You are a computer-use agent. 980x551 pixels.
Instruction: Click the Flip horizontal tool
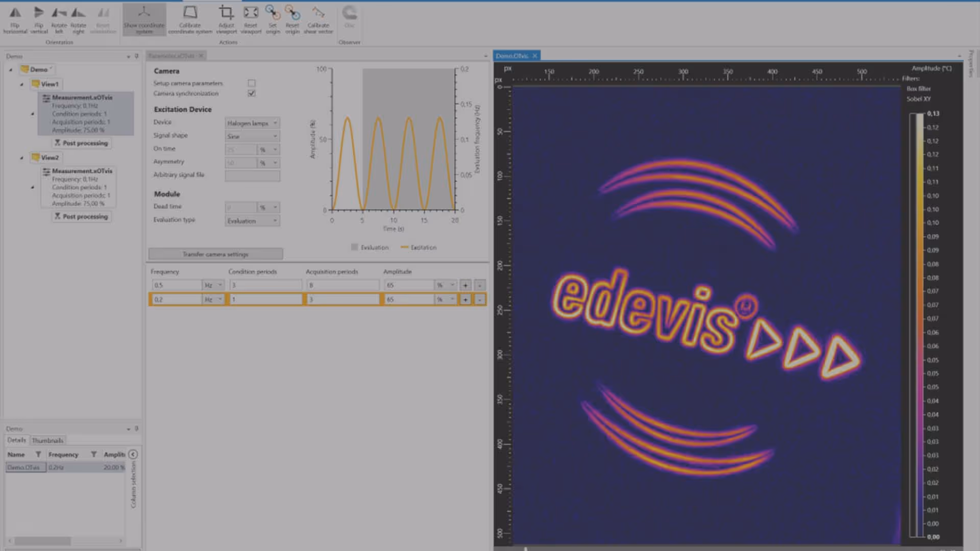pyautogui.click(x=15, y=19)
